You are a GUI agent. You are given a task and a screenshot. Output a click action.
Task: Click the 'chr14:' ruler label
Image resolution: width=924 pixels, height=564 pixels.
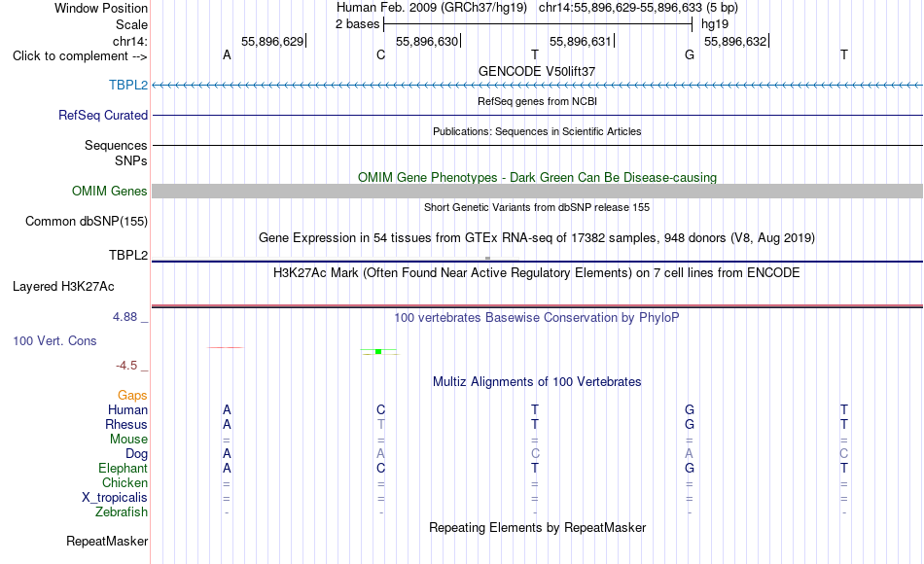coord(129,41)
